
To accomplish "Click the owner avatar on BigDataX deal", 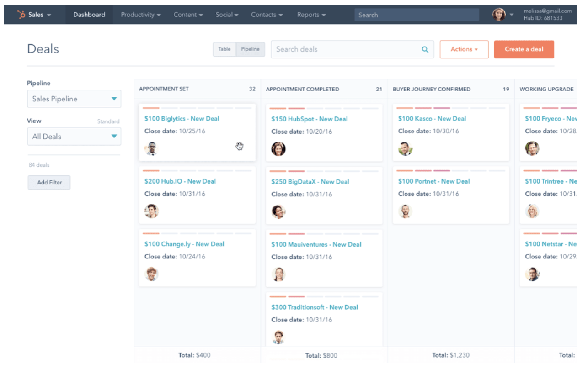I will (x=278, y=211).
